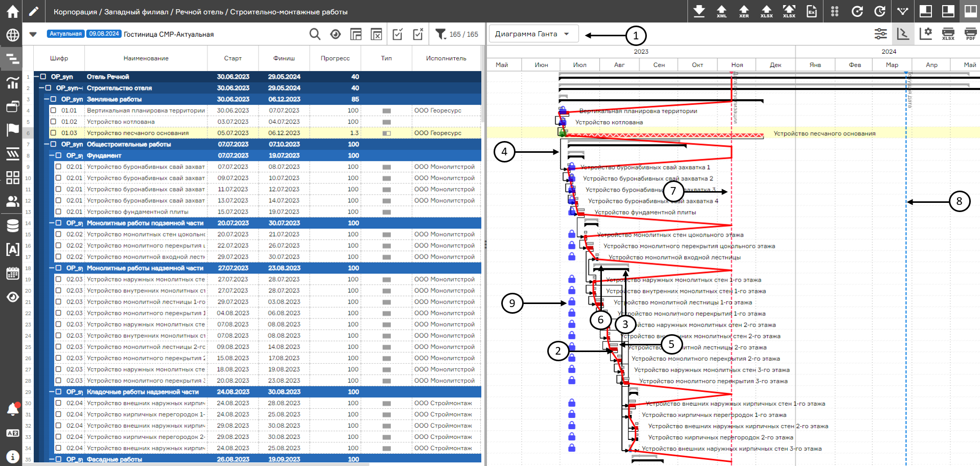Click the table vertical scrollbar
Image resolution: width=980 pixels, height=466 pixels.
click(483, 84)
